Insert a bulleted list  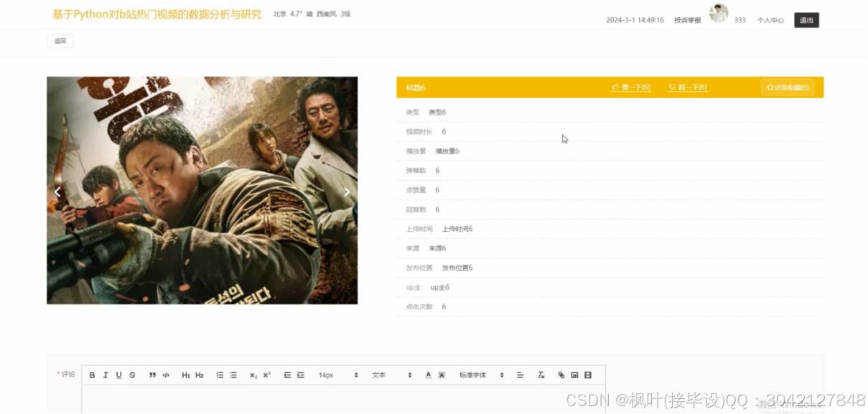[x=233, y=375]
